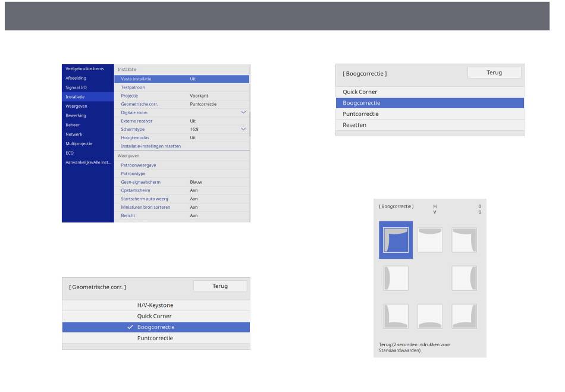Viewport: 565px width, 392px height.
Task: Click Terug in Boogcorrectie dialog
Action: pos(494,73)
